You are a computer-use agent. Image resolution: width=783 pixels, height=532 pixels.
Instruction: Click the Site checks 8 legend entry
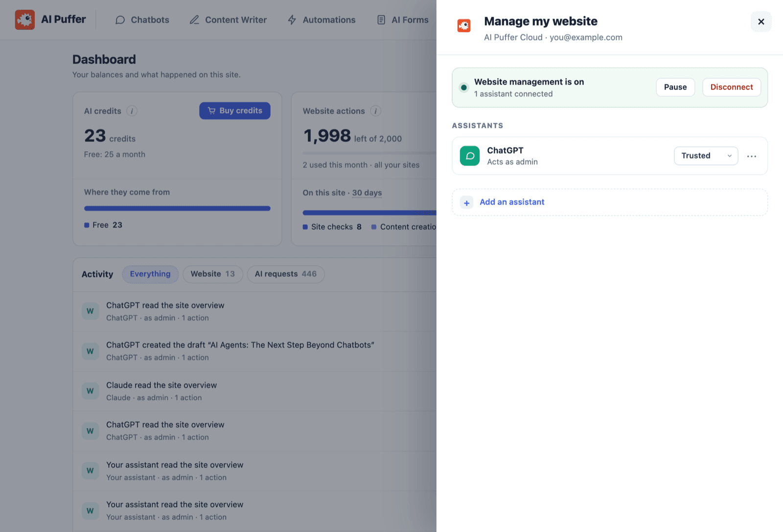coord(332,227)
